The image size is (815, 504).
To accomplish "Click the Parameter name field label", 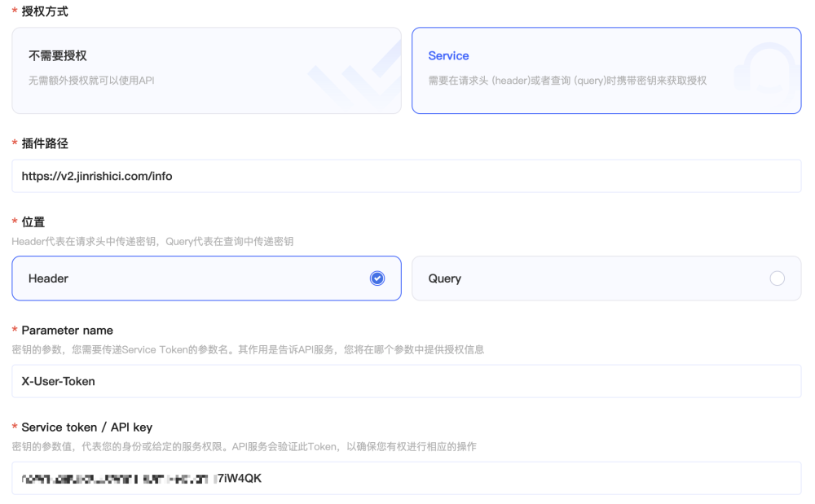I will pyautogui.click(x=67, y=330).
